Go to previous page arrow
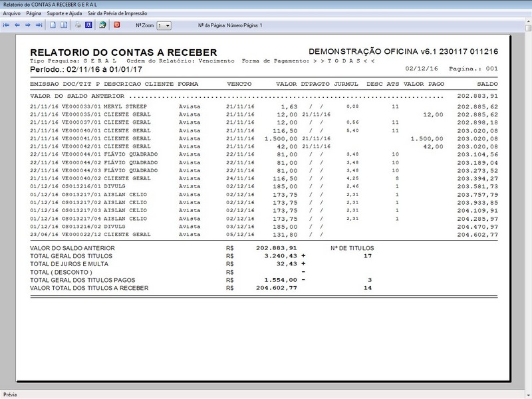The width and height of the screenshot is (532, 399). tap(17, 25)
